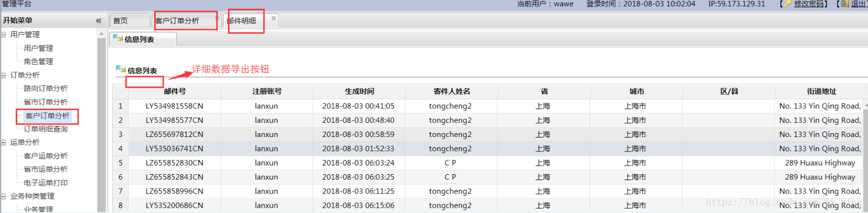Click timestamp 2018-08-03 01:52:33
This screenshot has height=213, width=868.
pyautogui.click(x=358, y=148)
